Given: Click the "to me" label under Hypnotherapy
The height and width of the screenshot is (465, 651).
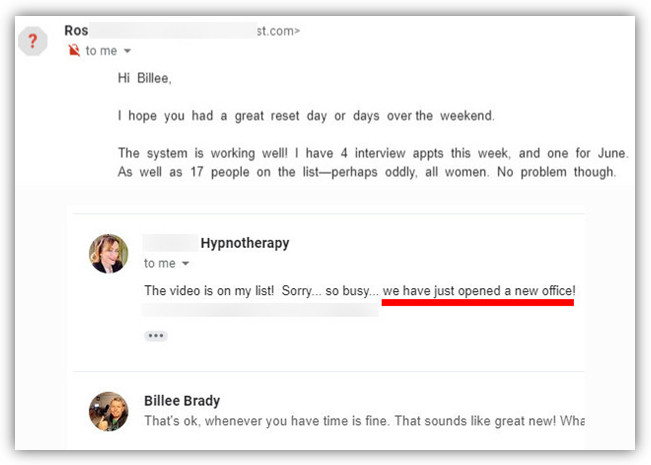Looking at the screenshot, I should (159, 264).
